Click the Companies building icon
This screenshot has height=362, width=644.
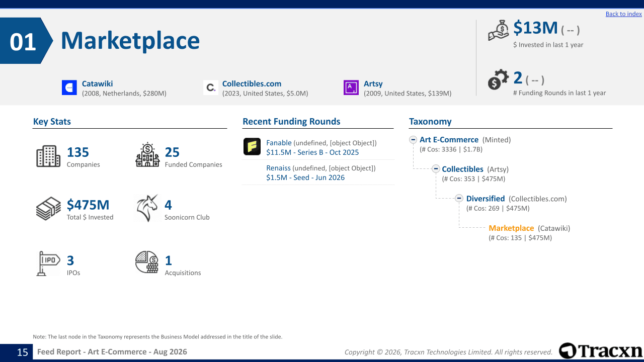click(48, 156)
